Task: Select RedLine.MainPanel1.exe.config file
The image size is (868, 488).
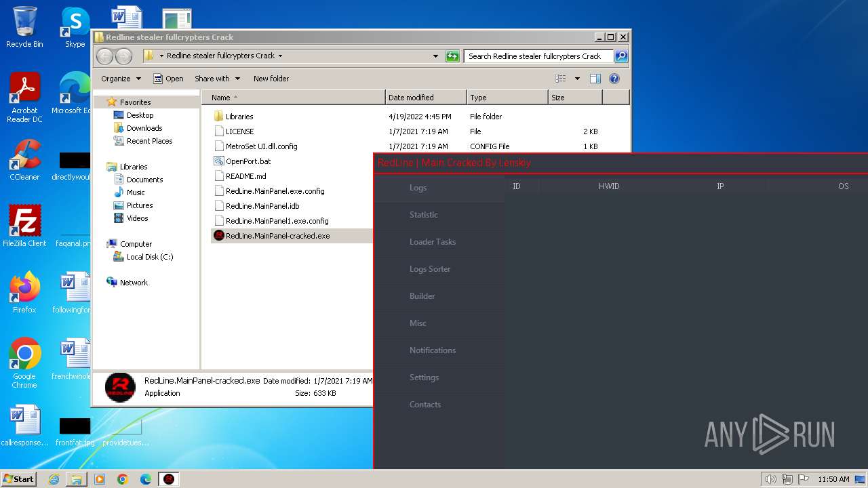Action: tap(277, 221)
